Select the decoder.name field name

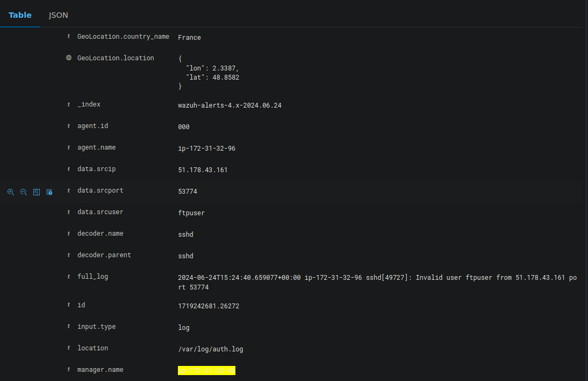click(100, 234)
